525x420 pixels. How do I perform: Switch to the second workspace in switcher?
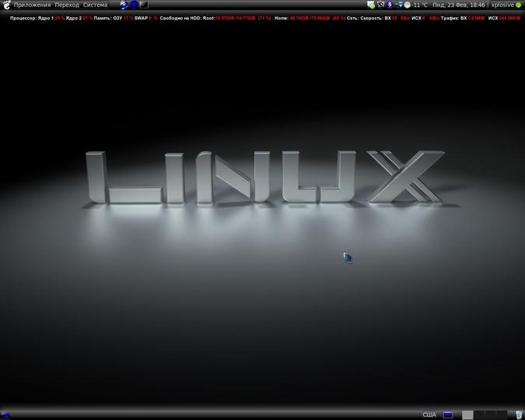[479, 415]
